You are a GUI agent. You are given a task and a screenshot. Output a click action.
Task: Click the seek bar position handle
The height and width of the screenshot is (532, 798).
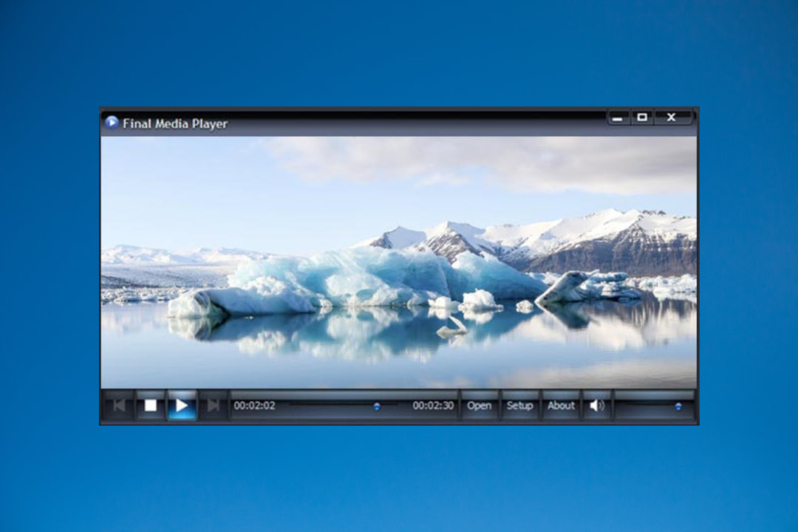(x=377, y=406)
